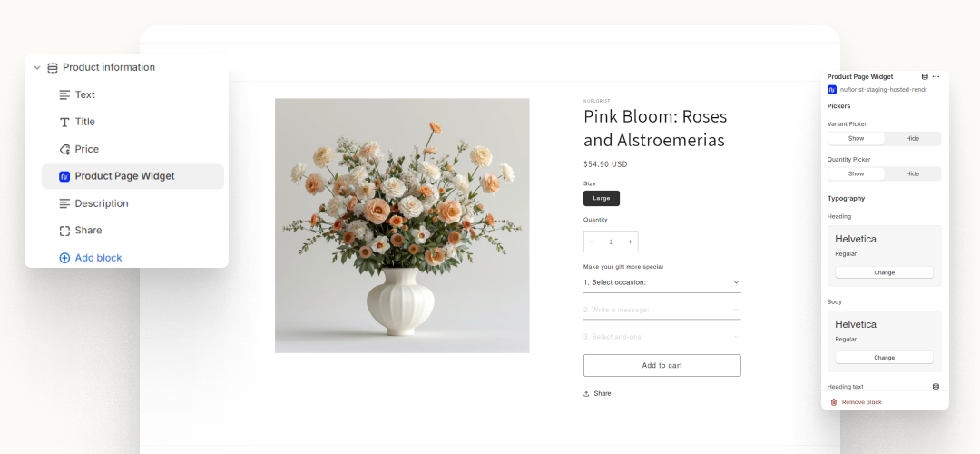Click the Add to cart button

tap(661, 365)
